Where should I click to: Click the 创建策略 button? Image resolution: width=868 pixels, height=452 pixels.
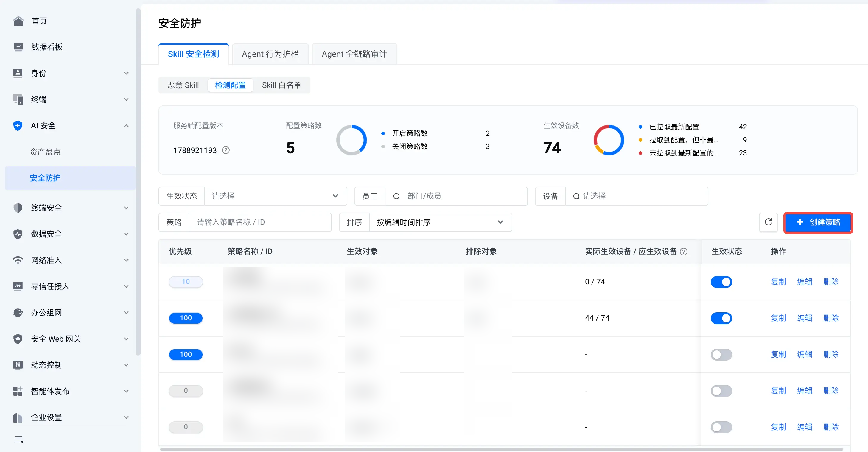click(818, 222)
